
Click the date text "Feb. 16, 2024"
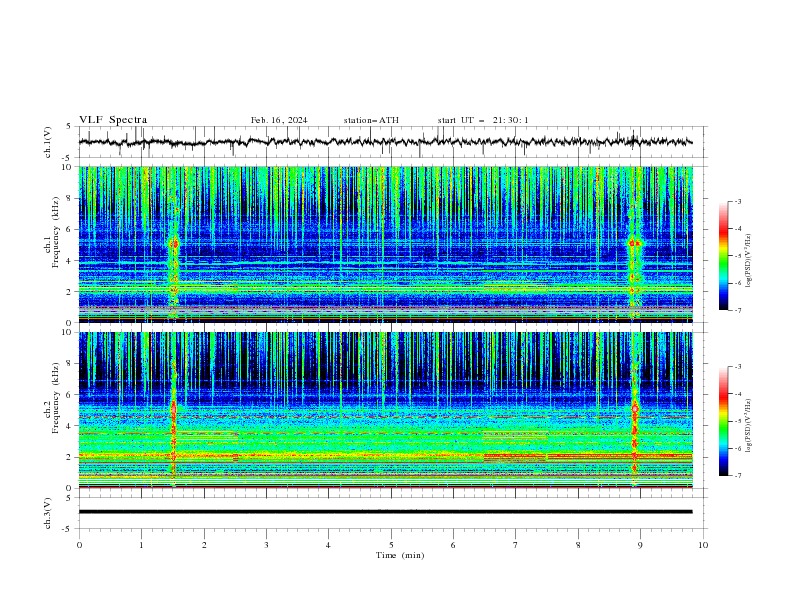[279, 120]
